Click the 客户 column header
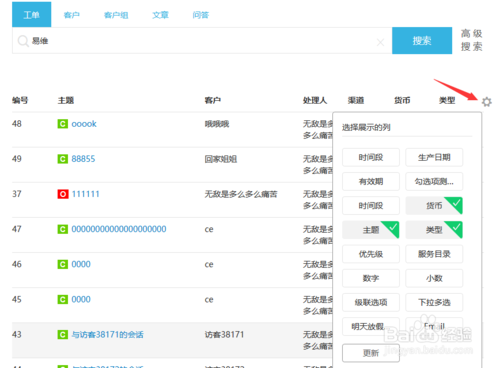Image resolution: width=500 pixels, height=368 pixels. tap(213, 100)
